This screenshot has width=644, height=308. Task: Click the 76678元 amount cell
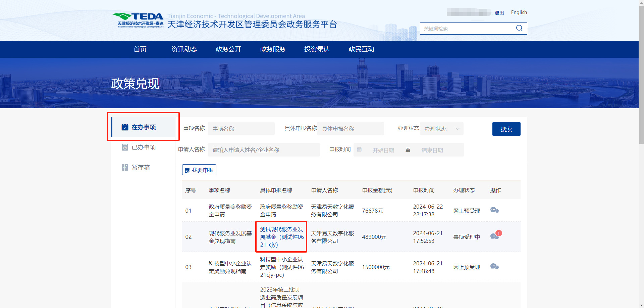coord(372,211)
